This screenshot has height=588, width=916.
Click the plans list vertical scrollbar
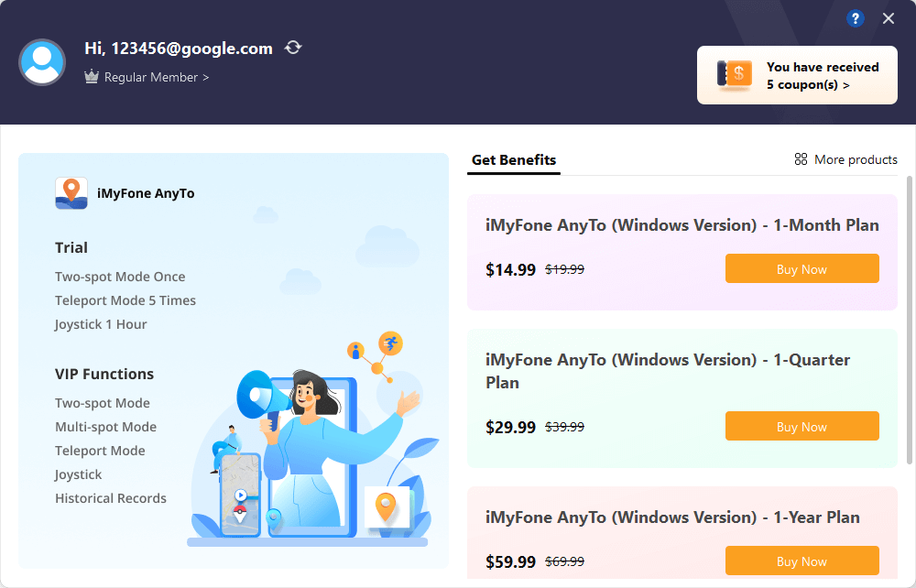pos(909,320)
